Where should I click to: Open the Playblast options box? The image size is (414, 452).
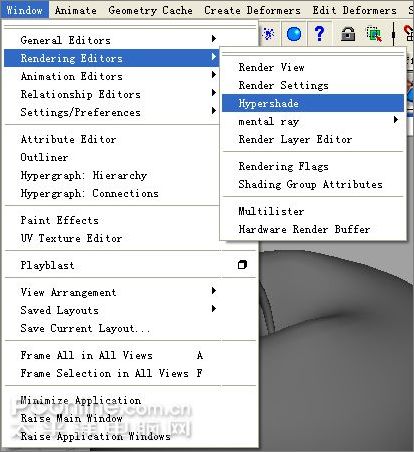pyautogui.click(x=242, y=265)
